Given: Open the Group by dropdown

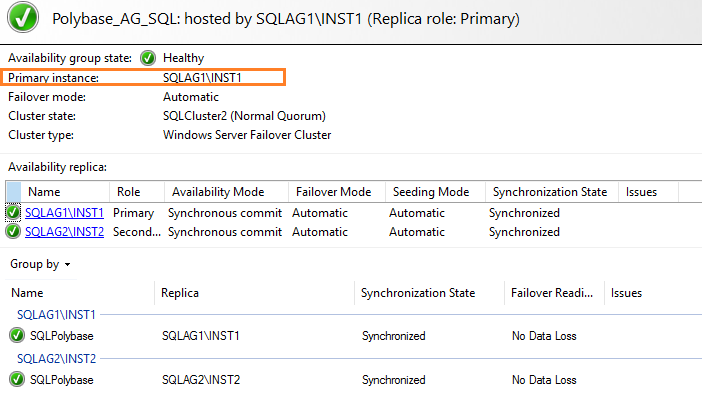Looking at the screenshot, I should pyautogui.click(x=40, y=265).
